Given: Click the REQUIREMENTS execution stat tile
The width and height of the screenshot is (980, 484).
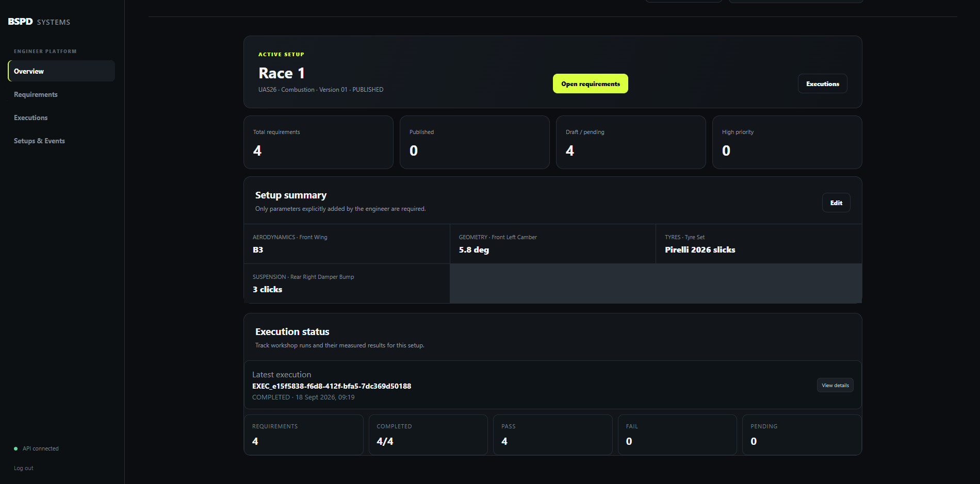Looking at the screenshot, I should [x=304, y=435].
